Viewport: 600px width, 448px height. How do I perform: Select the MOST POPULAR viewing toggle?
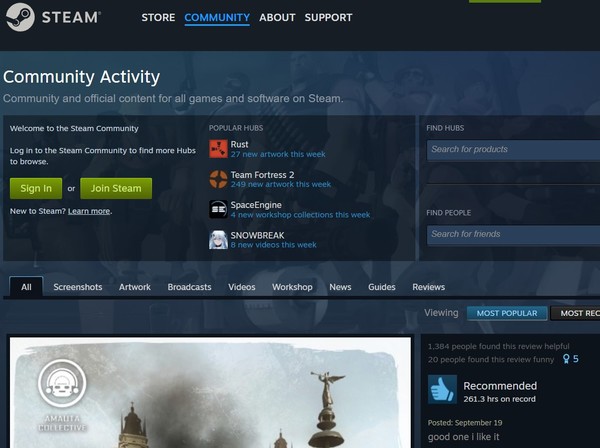click(x=507, y=313)
